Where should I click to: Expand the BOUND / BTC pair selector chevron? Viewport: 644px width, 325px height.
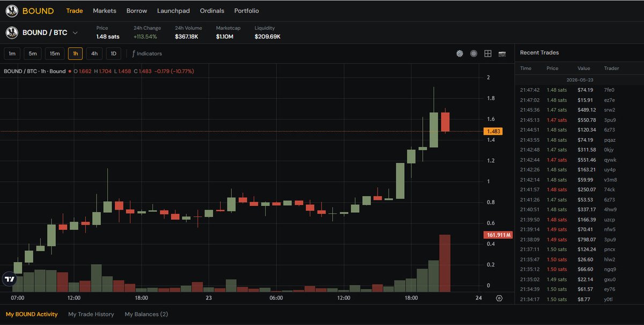click(x=75, y=33)
